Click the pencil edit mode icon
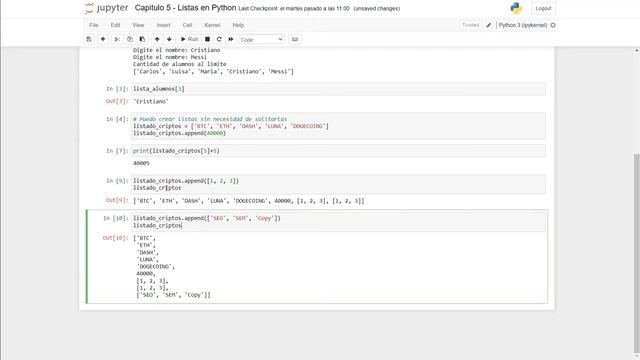 click(x=489, y=25)
